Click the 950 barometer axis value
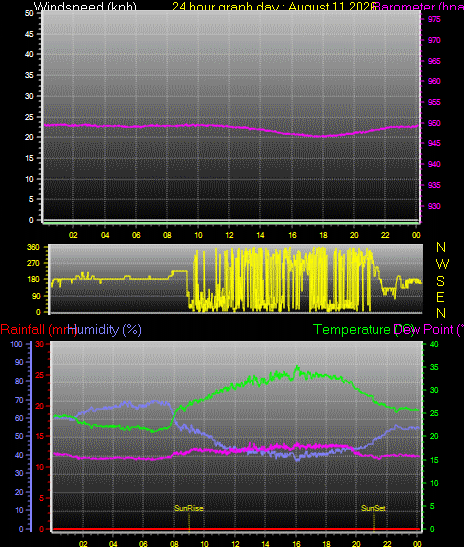 [434, 123]
